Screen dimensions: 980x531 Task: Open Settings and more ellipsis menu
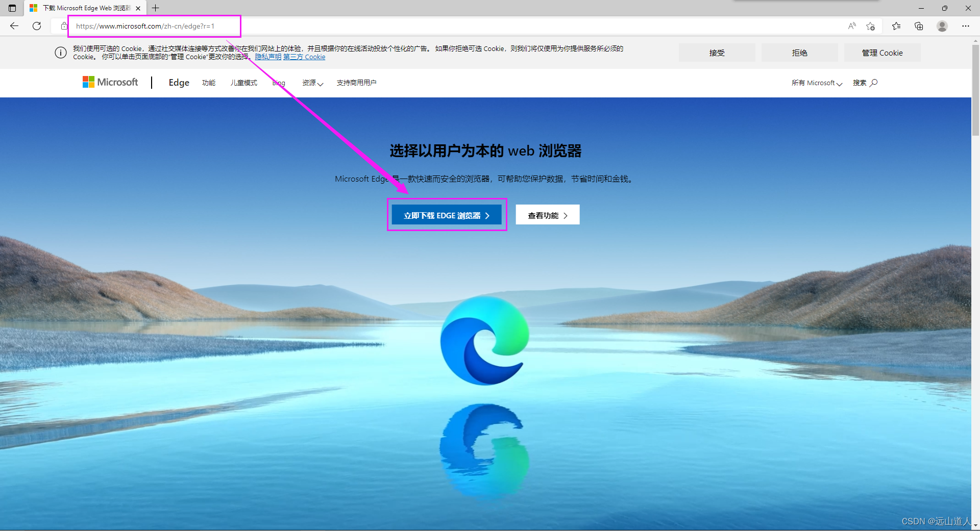tap(966, 26)
